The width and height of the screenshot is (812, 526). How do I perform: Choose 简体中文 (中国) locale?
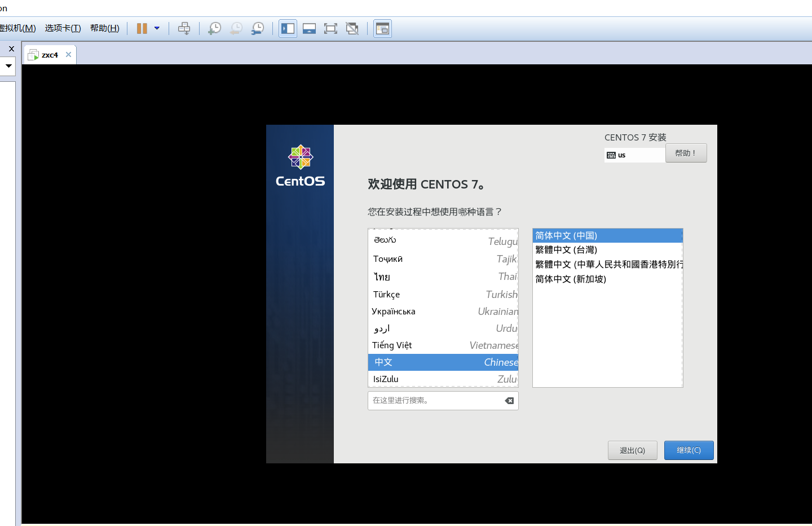click(x=608, y=236)
